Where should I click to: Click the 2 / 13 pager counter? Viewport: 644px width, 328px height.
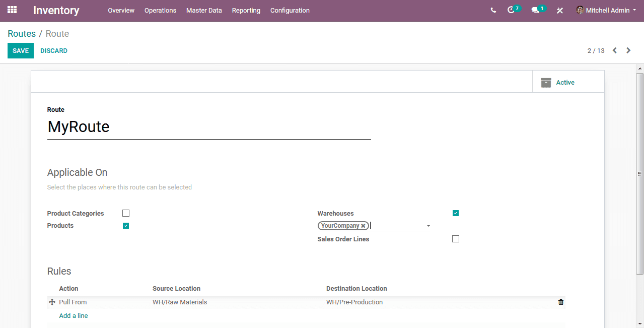[596, 50]
